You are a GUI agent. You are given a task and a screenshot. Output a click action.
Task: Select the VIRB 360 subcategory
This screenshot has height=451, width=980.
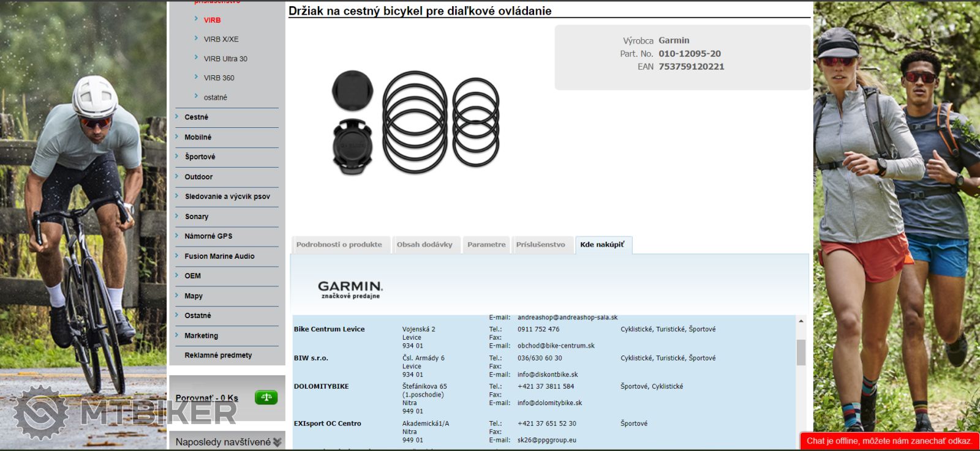[x=219, y=78]
